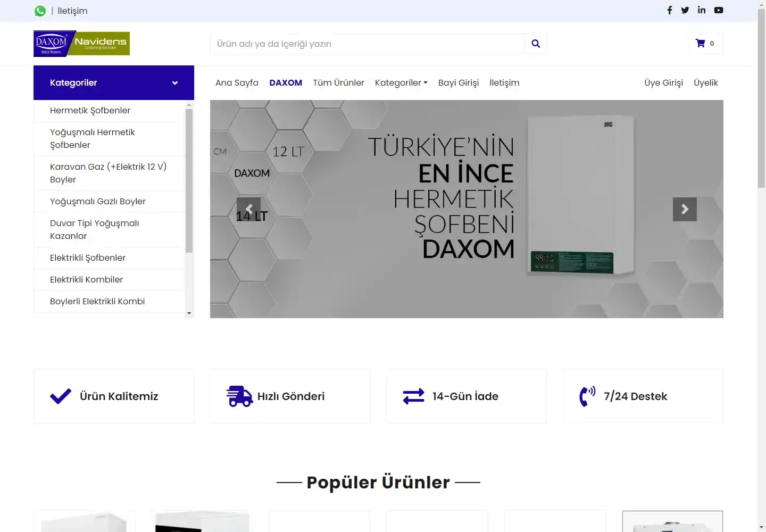
Task: Open the DAXOM menu item
Action: 286,82
